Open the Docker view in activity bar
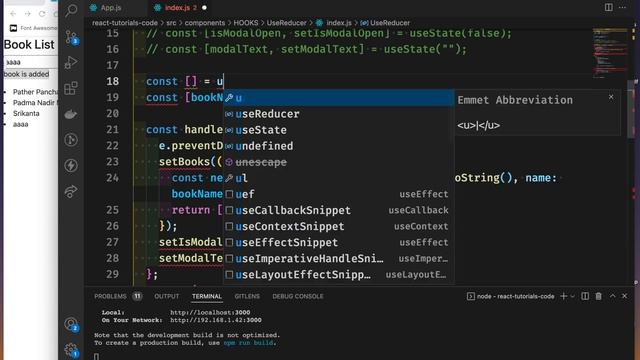Screen dimensions: 640x360 pyautogui.click(x=71, y=114)
